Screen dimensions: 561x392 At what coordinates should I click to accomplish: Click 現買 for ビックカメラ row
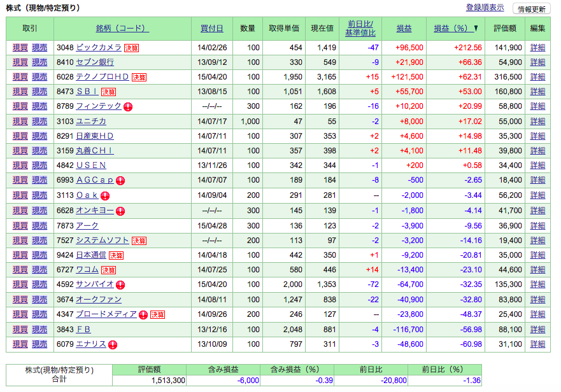[x=20, y=48]
